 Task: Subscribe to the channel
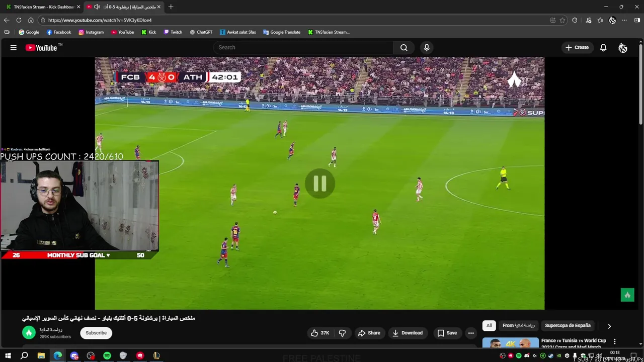tap(96, 333)
